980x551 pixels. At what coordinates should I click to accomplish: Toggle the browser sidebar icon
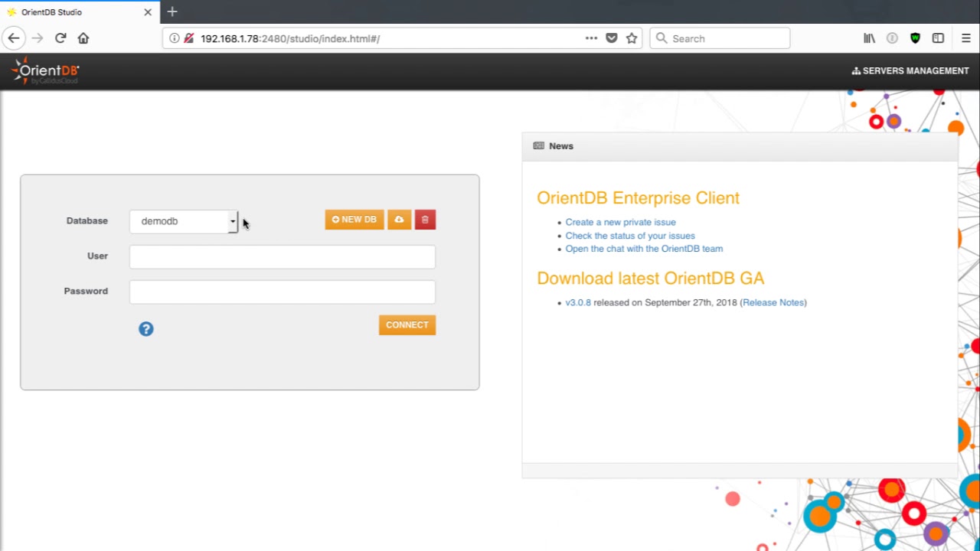[938, 38]
